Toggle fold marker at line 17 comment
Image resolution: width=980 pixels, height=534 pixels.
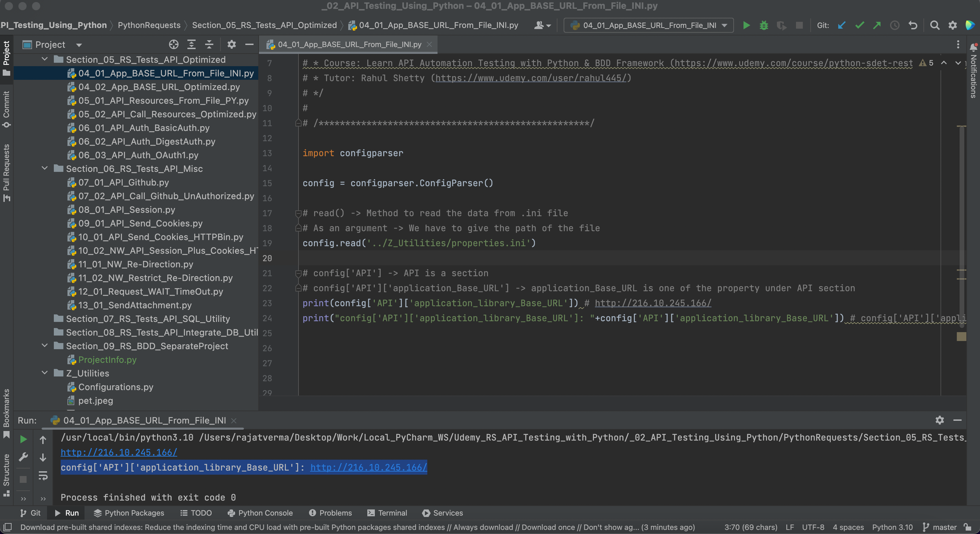pyautogui.click(x=298, y=213)
